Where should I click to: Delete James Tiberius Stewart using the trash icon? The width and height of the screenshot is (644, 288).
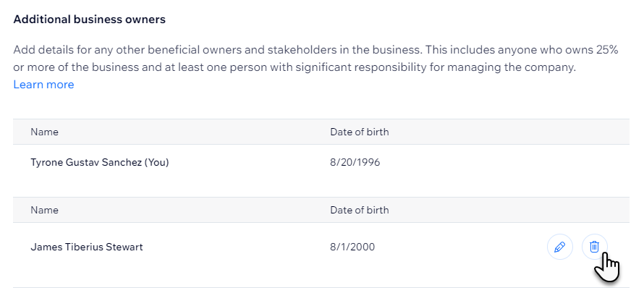[594, 247]
